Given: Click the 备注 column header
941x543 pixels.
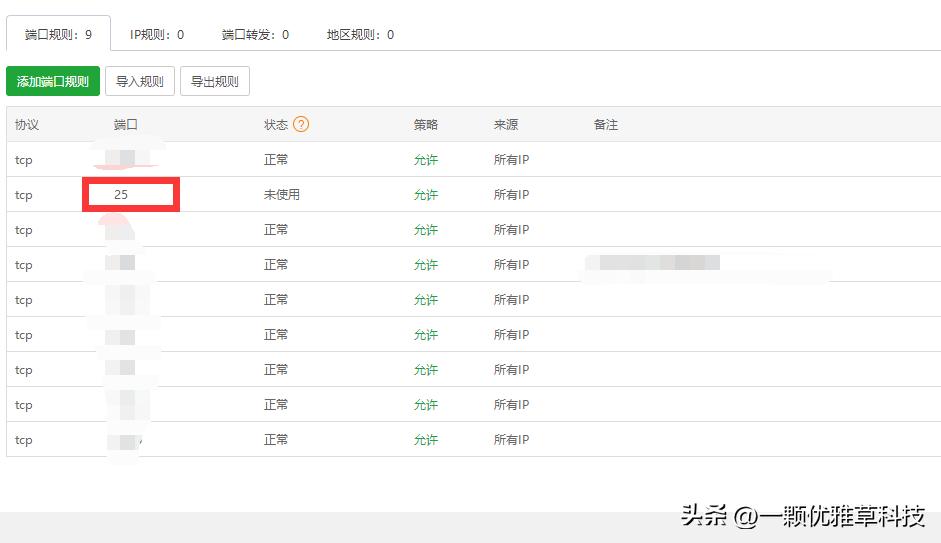Looking at the screenshot, I should point(606,124).
